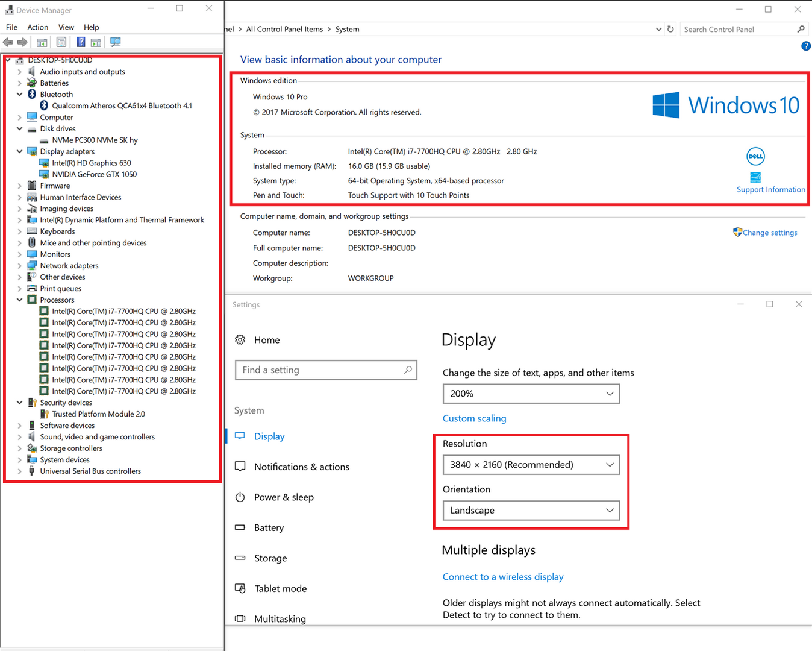Viewport: 812px width, 651px height.
Task: Click the Universal Serial Bus controllers icon
Action: (x=32, y=471)
